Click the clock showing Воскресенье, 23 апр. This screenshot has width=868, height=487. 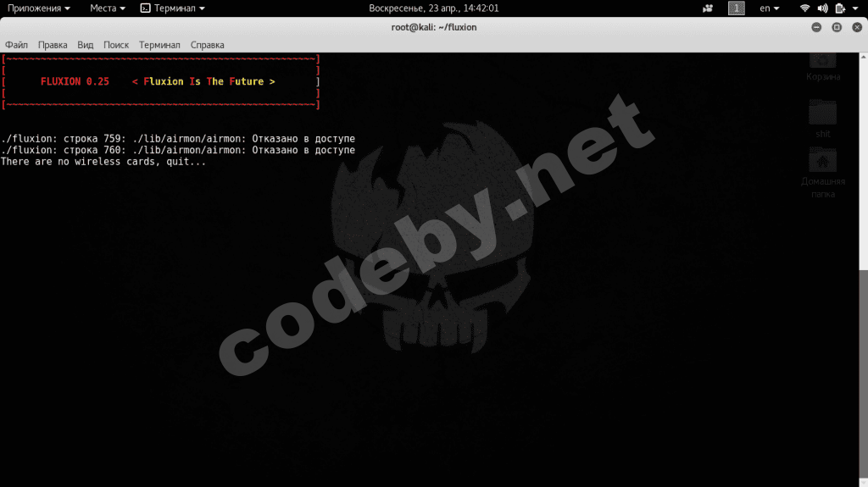click(433, 8)
